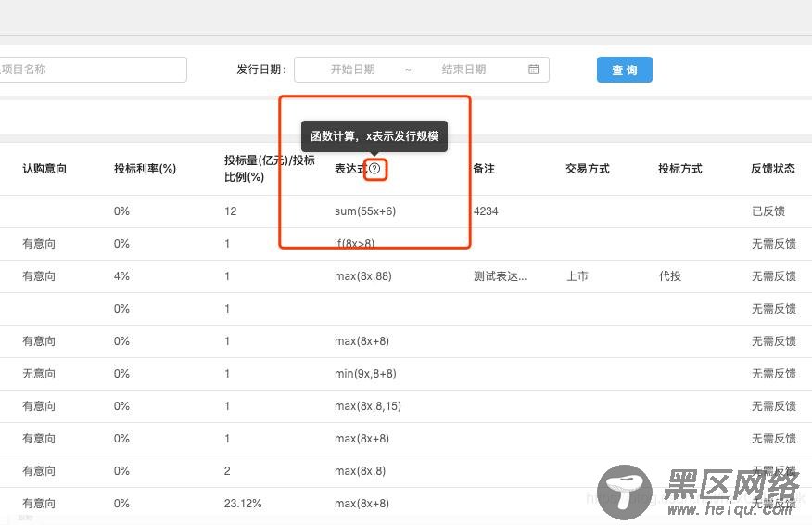
Task: Focus the 项目名称 input field
Action: coord(94,70)
